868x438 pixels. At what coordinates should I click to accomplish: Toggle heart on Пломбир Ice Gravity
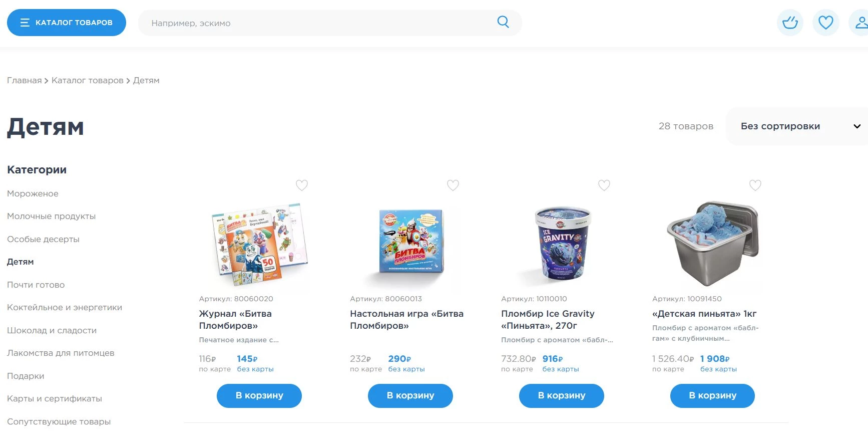[x=604, y=185]
